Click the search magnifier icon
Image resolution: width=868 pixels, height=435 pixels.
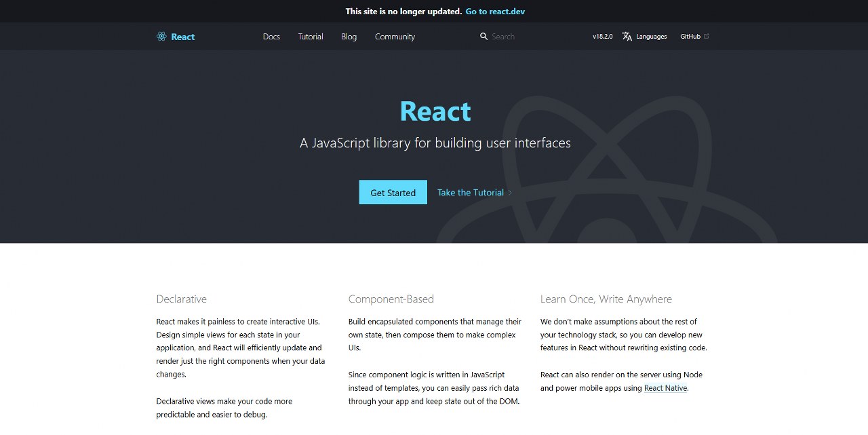pyautogui.click(x=484, y=37)
